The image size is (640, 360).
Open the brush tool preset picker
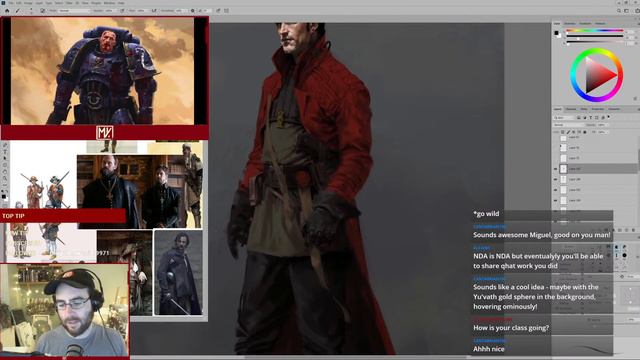pos(18,11)
